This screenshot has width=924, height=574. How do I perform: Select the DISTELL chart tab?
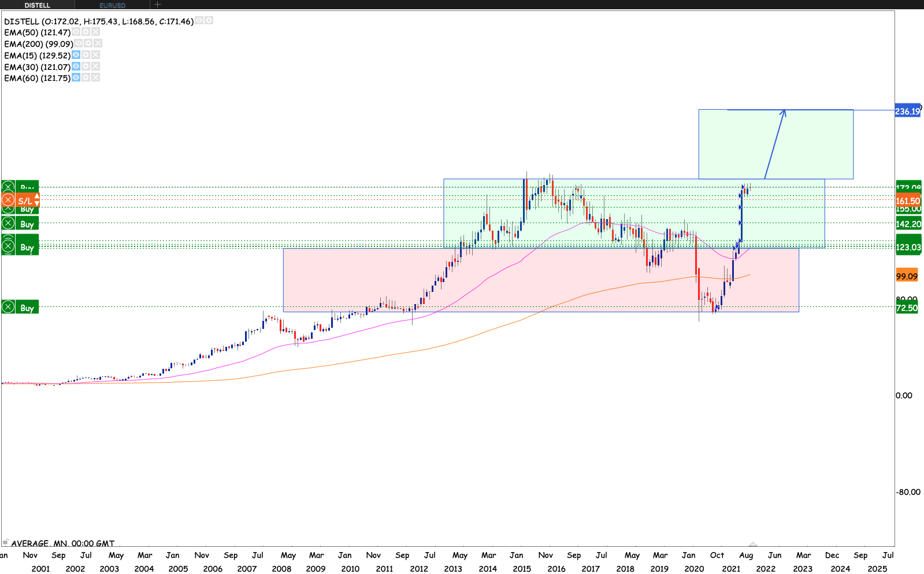pyautogui.click(x=37, y=5)
